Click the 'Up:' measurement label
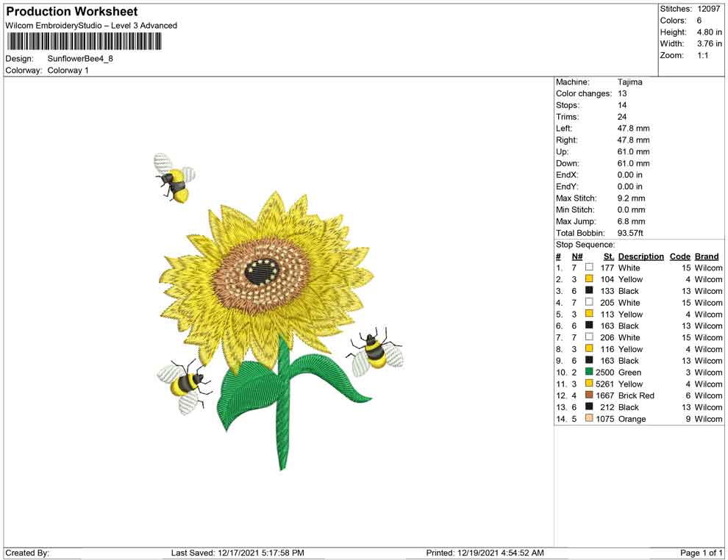 click(x=562, y=151)
